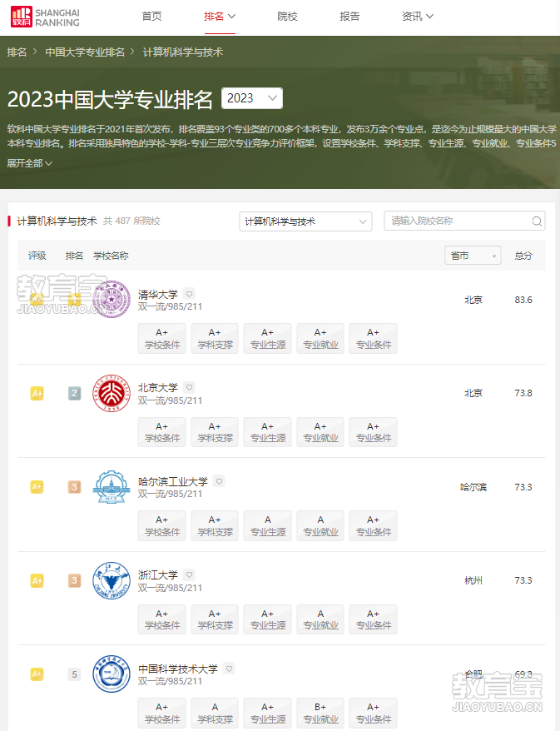Click 清华大学 专业就业 A+ badge
The width and height of the screenshot is (560, 731).
pos(320,339)
